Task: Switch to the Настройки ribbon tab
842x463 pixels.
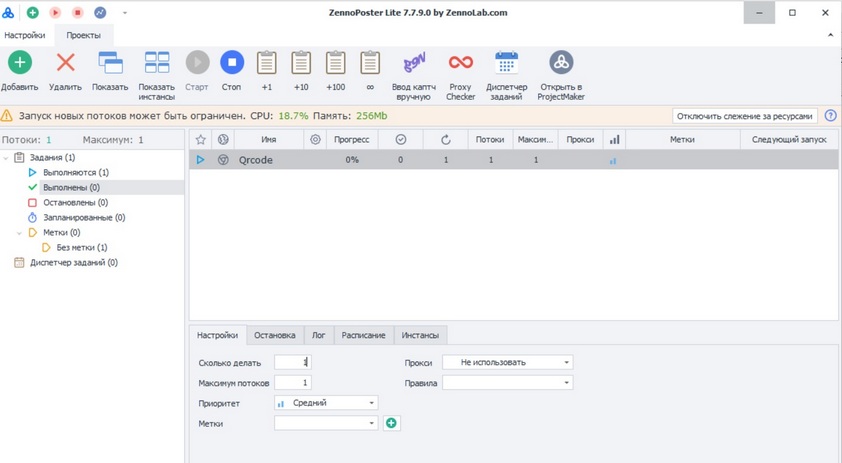Action: (x=25, y=35)
